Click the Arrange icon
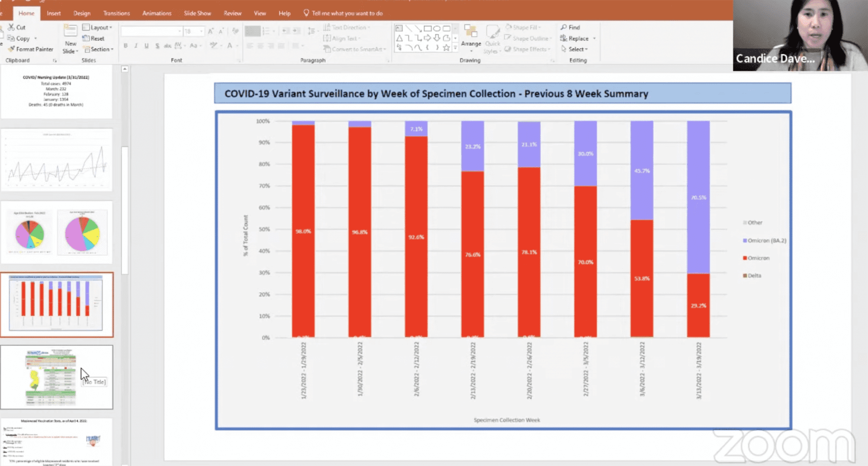Screen dimensions: 868x466 (x=471, y=31)
